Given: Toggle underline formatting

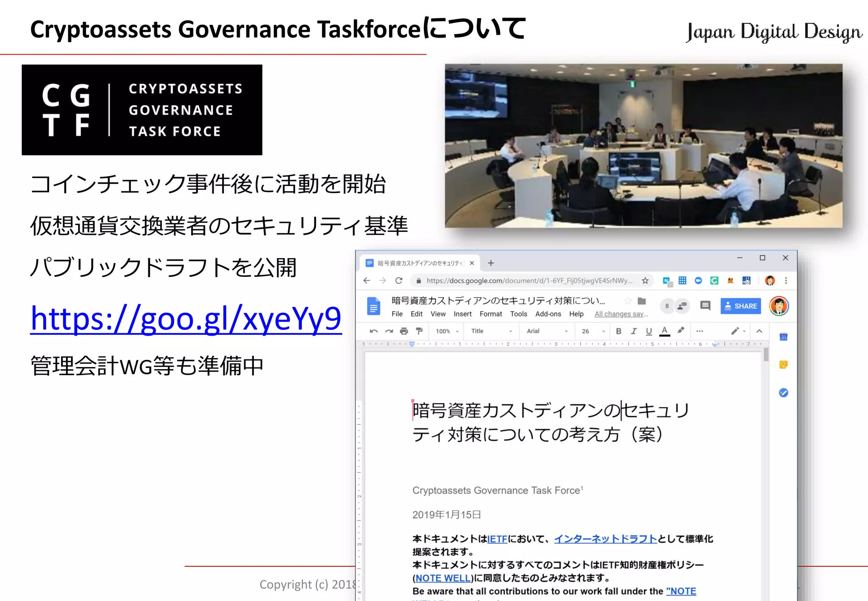Looking at the screenshot, I should click(x=649, y=331).
